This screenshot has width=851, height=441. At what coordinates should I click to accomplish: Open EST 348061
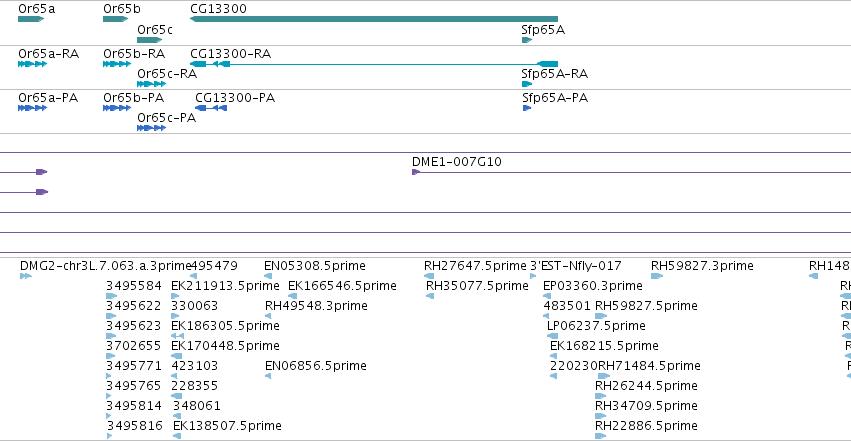click(x=177, y=416)
